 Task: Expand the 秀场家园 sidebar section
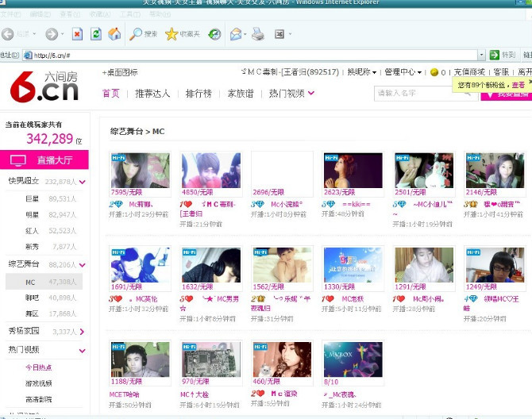[82, 332]
